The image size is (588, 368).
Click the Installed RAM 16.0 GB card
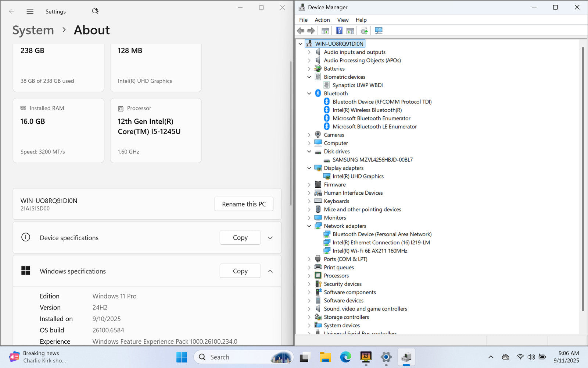click(x=58, y=130)
